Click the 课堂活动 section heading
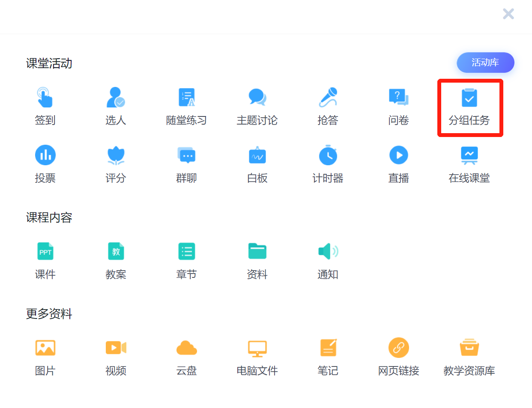The height and width of the screenshot is (408, 532). point(49,63)
